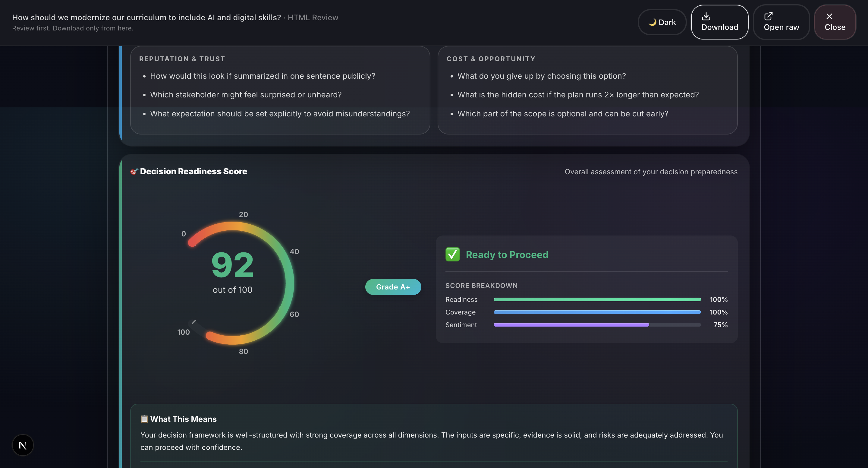Click the green checkmark next to Ready to Proceed

[452, 255]
